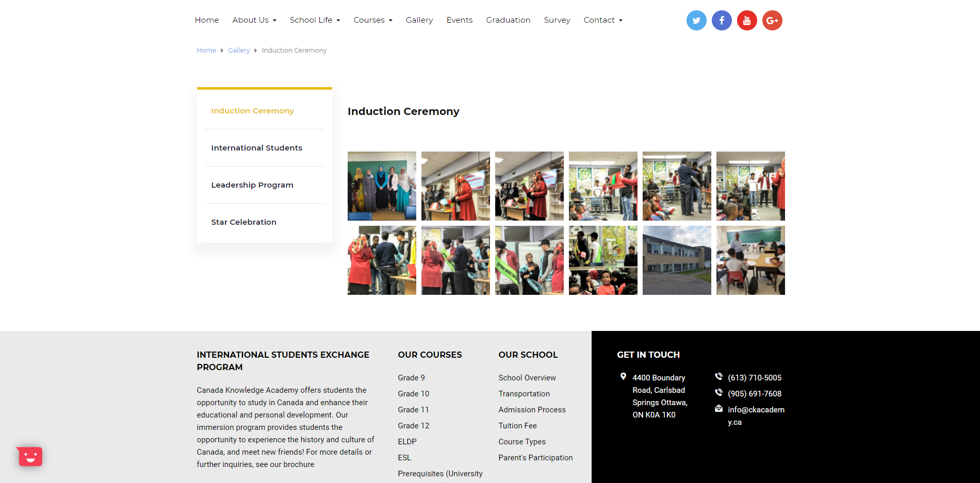Click phone icon beside (613) 710-5005
Viewport: 980px width, 483px height.
(718, 377)
